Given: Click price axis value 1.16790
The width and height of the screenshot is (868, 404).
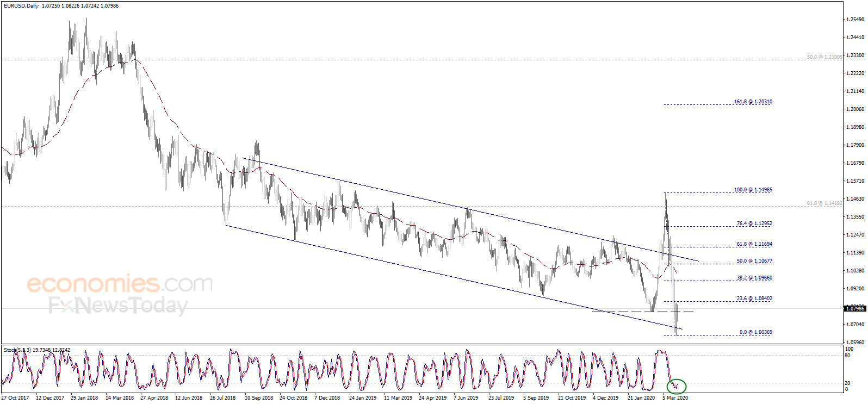Looking at the screenshot, I should point(855,163).
